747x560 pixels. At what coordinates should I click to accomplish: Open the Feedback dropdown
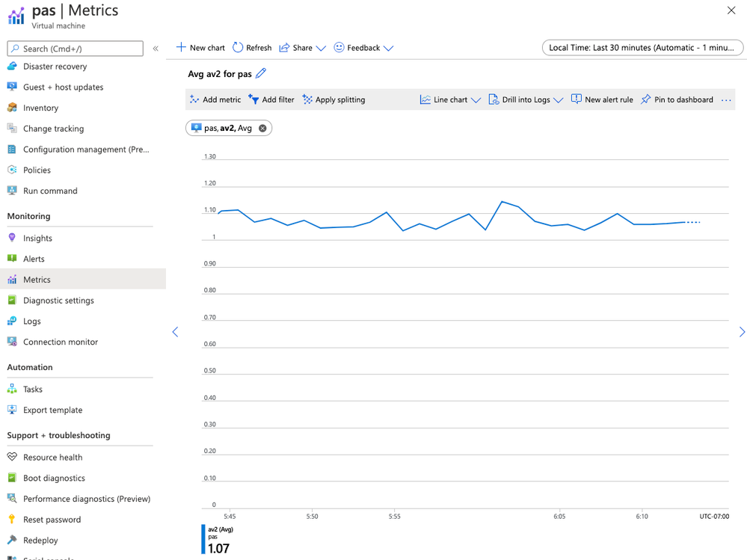(388, 49)
